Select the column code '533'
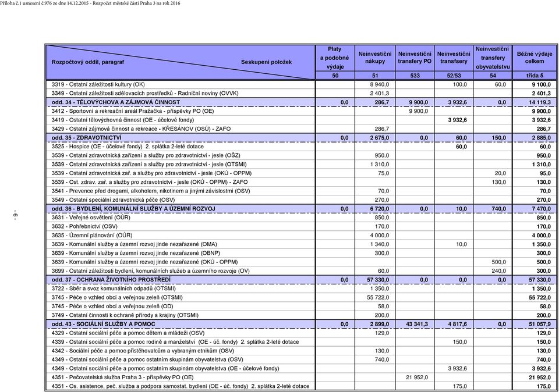Viewport: 559px width, 392px height. pyautogui.click(x=415, y=76)
